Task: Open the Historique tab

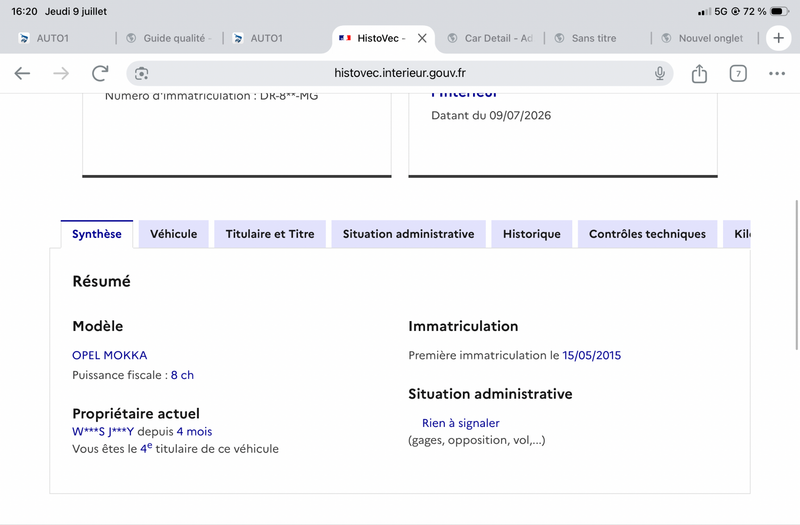Action: pyautogui.click(x=532, y=234)
